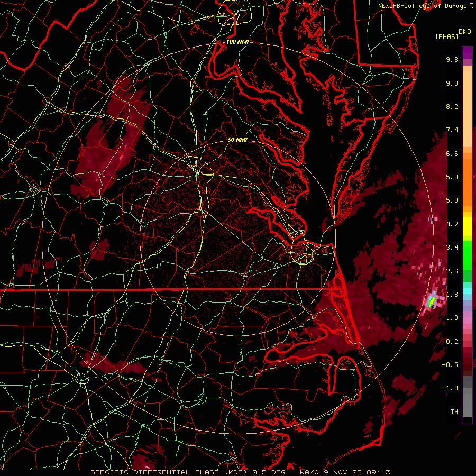Click the yellow-green high KDP core offshore
This screenshot has width=476, height=476.
[432, 302]
